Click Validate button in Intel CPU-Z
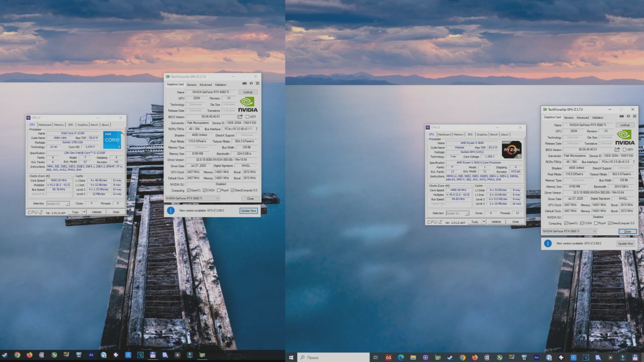 pos(97,212)
